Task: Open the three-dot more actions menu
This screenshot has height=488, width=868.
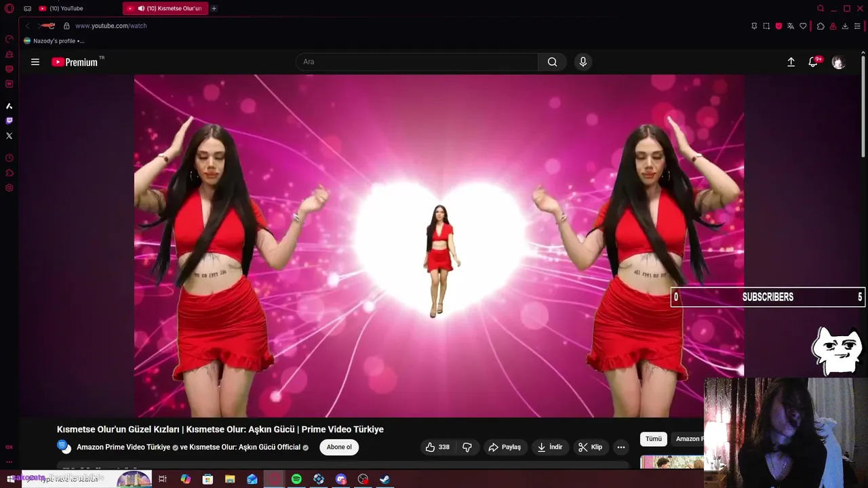Action: 620,447
